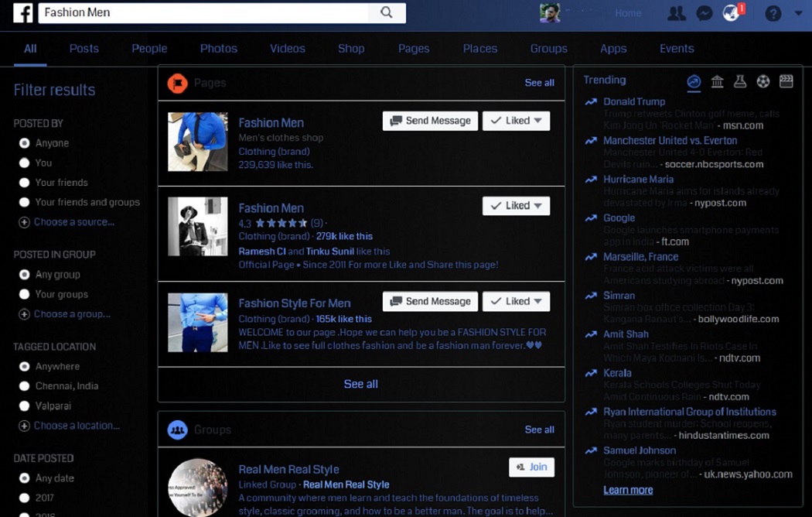Image resolution: width=812 pixels, height=517 pixels.
Task: Select the Top Trends icon in Trending
Action: coord(694,82)
